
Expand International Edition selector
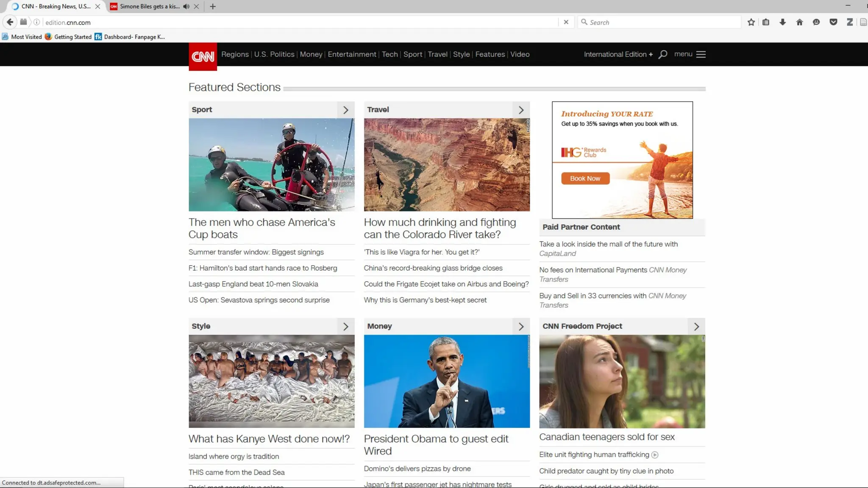point(618,54)
